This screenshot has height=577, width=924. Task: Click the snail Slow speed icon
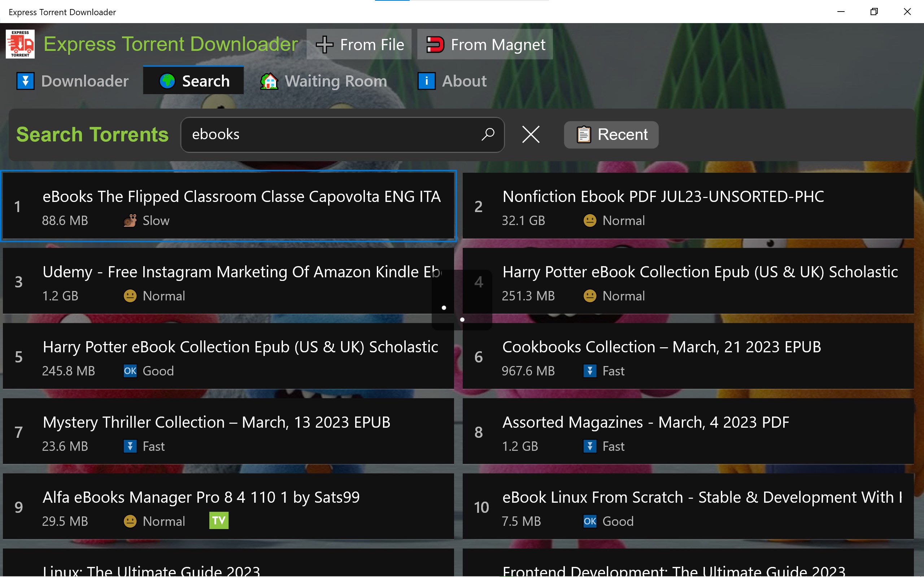pyautogui.click(x=130, y=221)
